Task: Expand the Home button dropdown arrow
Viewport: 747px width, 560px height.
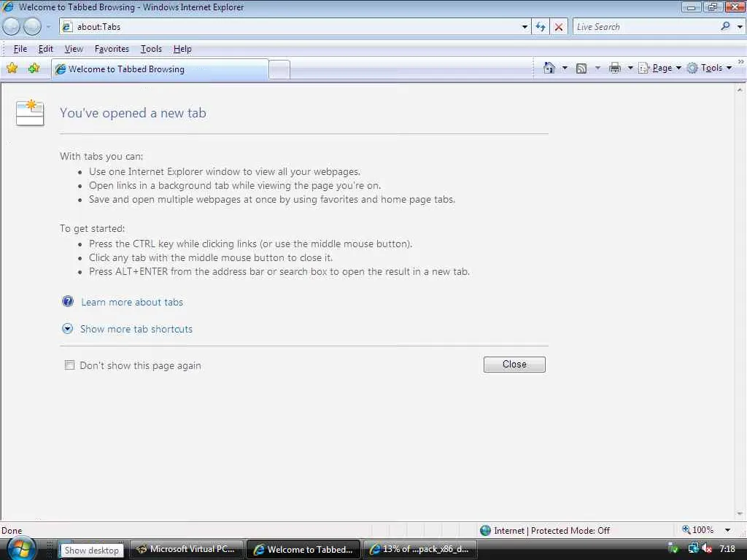Action: (565, 68)
